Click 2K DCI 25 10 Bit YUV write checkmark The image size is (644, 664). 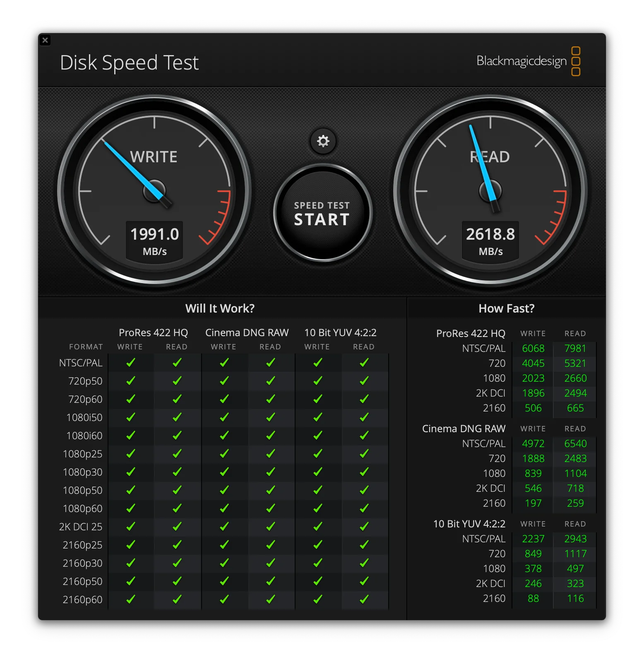(x=318, y=527)
